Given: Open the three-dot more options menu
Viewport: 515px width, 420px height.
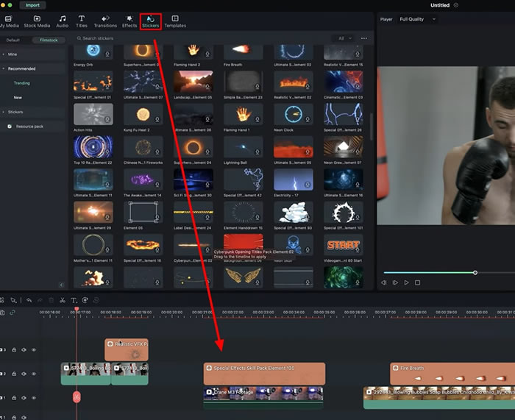Looking at the screenshot, I should click(364, 38).
